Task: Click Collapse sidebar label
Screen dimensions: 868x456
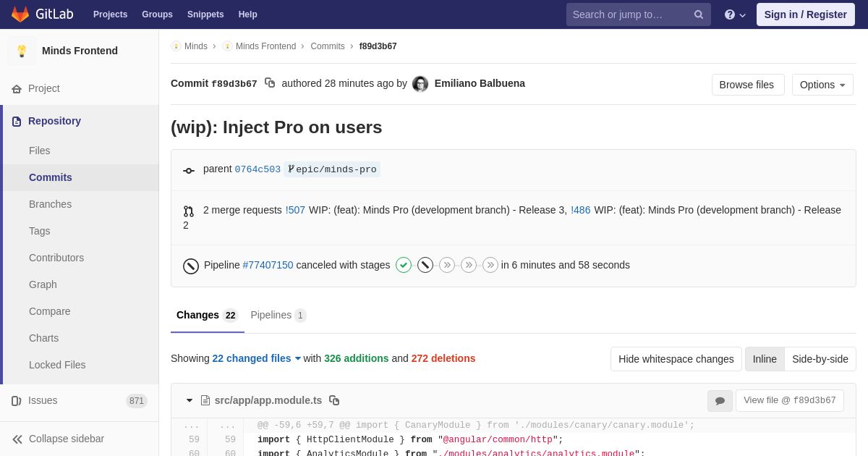Action: click(67, 439)
